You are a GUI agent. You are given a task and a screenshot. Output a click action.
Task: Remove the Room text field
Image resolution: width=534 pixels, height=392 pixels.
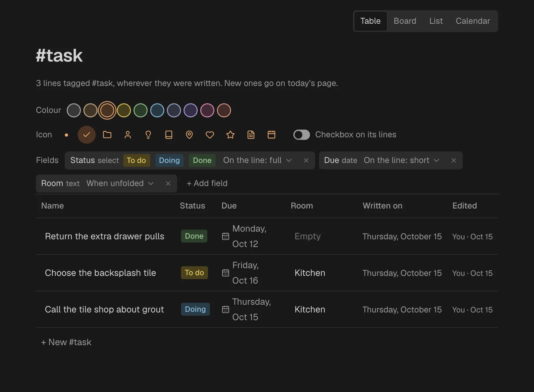pyautogui.click(x=168, y=183)
